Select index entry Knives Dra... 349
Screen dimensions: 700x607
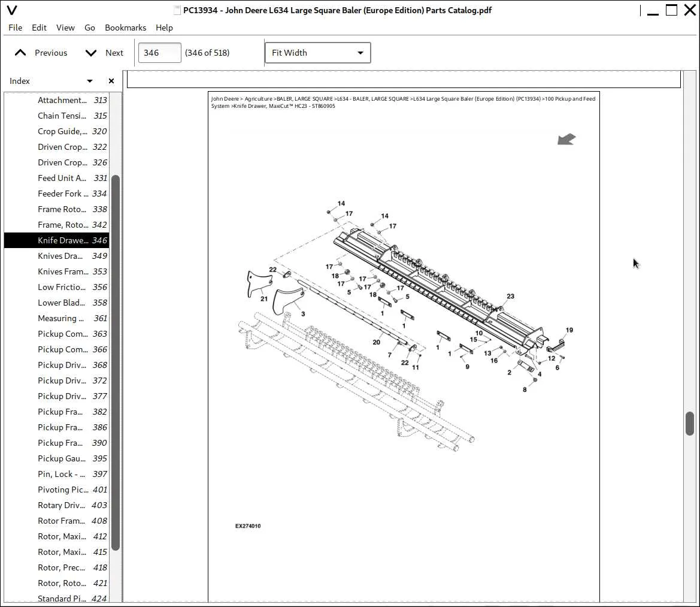[57, 256]
